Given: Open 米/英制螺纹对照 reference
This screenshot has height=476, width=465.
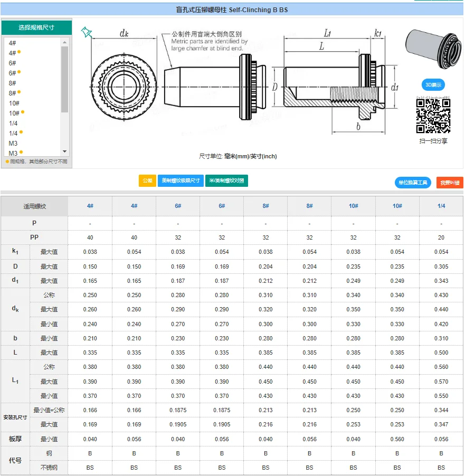Looking at the screenshot, I should (x=226, y=181).
